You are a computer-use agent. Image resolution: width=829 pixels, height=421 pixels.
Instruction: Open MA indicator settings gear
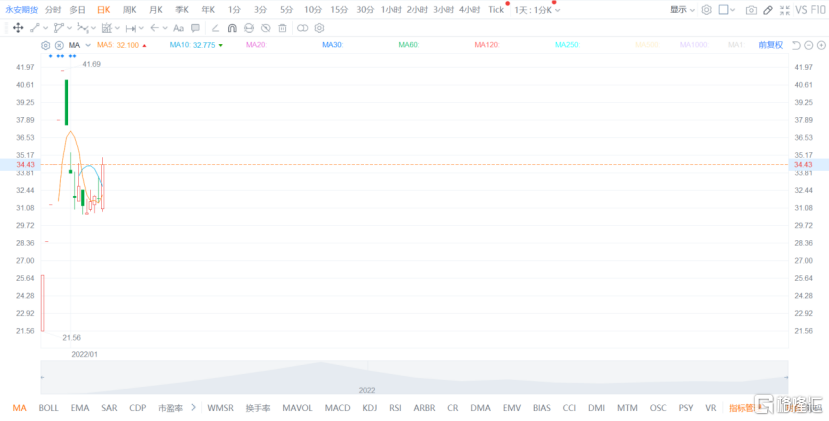(x=45, y=45)
